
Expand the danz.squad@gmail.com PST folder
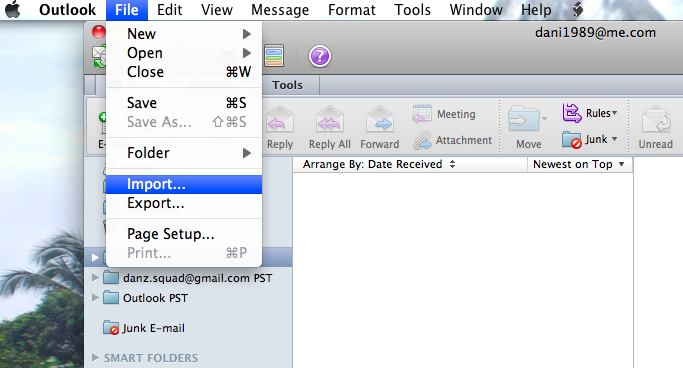click(95, 277)
